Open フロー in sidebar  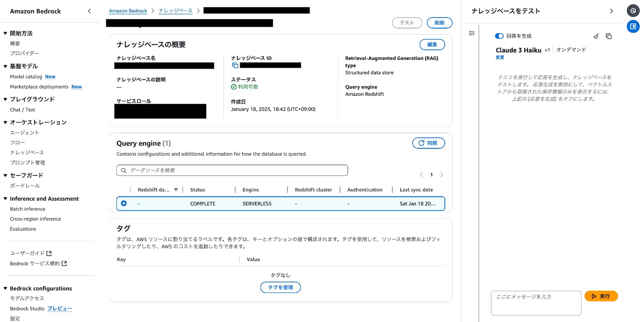coord(17,143)
